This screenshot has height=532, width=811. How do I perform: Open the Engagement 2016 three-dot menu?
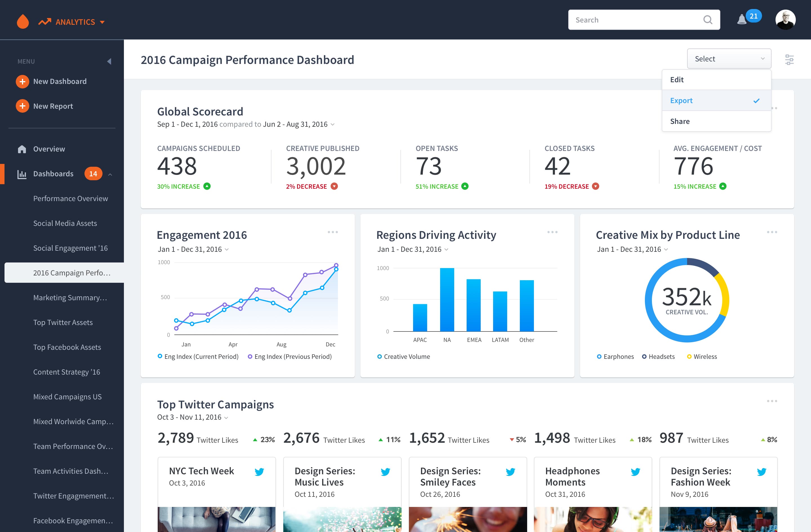click(x=333, y=232)
